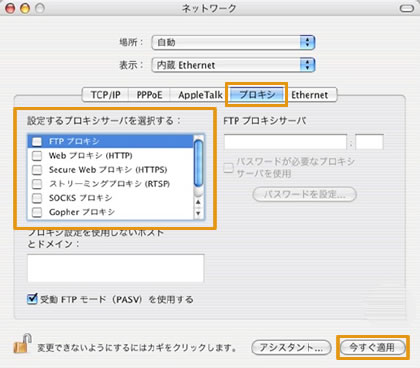Click the proxy list scrollbar thumb
This screenshot has height=368, width=420.
[x=198, y=163]
